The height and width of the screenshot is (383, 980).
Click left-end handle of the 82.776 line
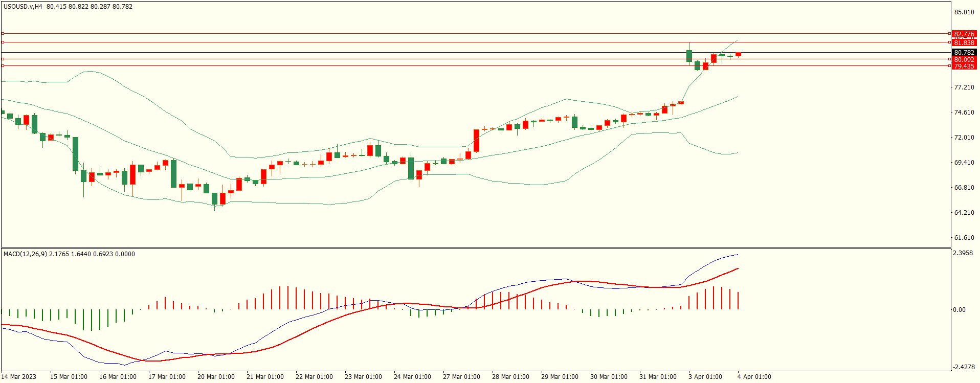3,34
